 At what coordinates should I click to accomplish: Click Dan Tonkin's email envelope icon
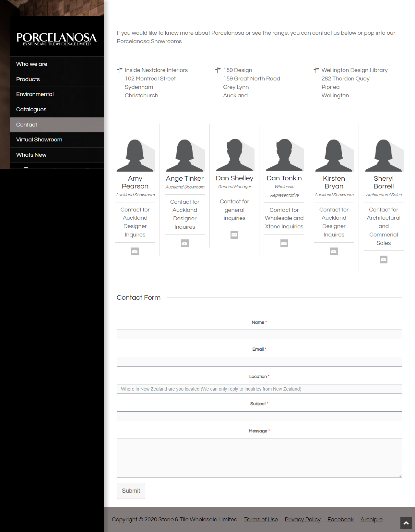[x=284, y=243]
